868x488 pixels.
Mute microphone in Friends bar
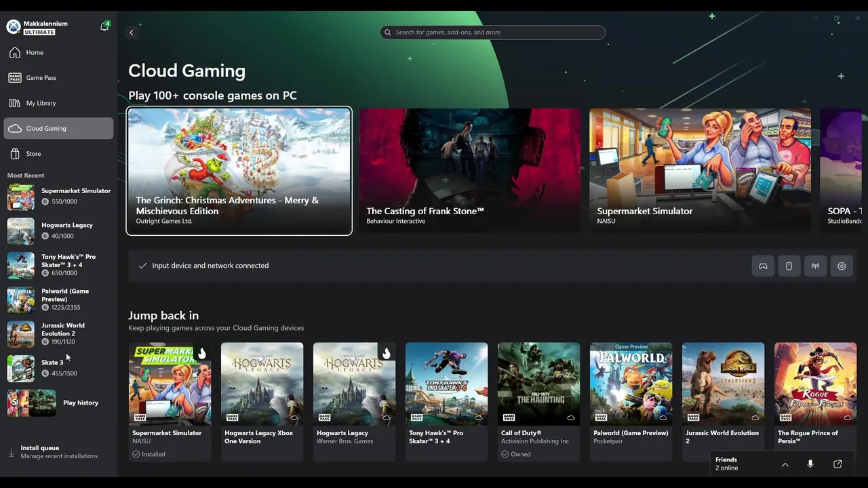(810, 464)
